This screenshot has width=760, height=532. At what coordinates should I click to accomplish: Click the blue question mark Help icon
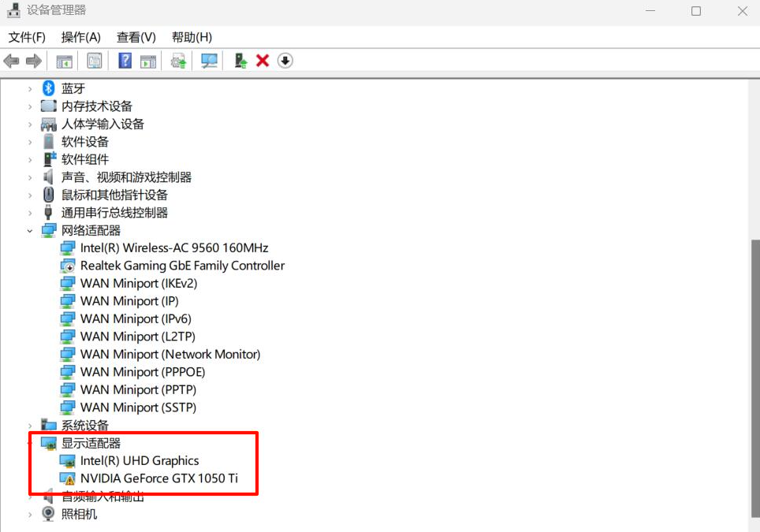click(x=125, y=61)
